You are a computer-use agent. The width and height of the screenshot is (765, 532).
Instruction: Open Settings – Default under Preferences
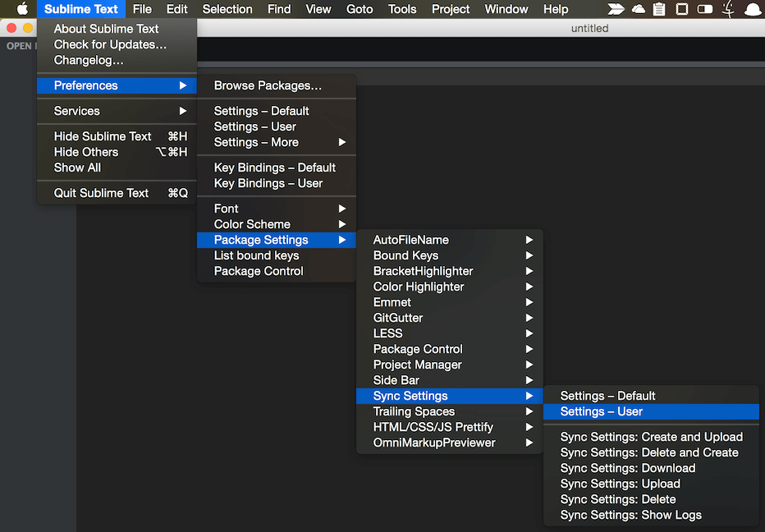(277, 111)
